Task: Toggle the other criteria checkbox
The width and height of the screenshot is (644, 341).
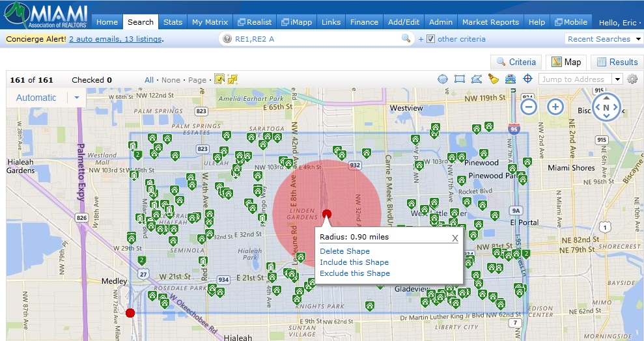Action: [x=430, y=39]
